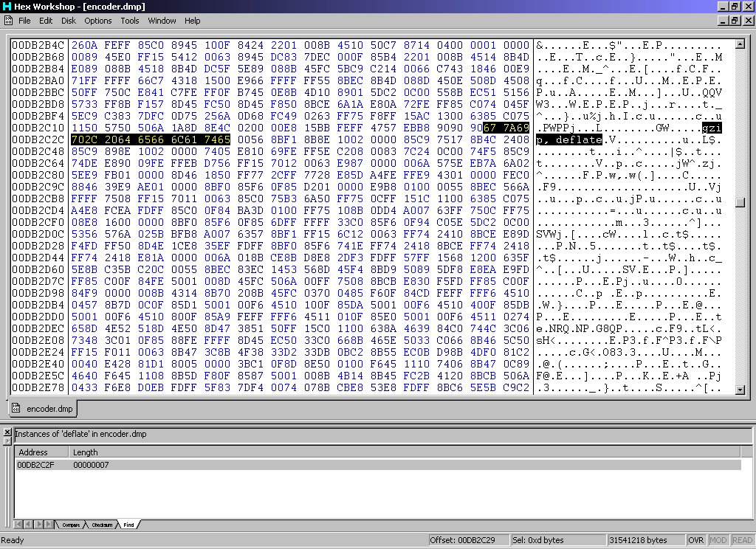The width and height of the screenshot is (756, 549).
Task: Click the arrow button below the results close button
Action: pos(7,441)
